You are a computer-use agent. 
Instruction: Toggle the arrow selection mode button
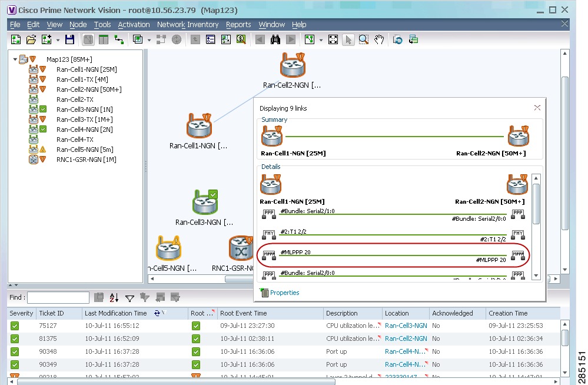[348, 39]
